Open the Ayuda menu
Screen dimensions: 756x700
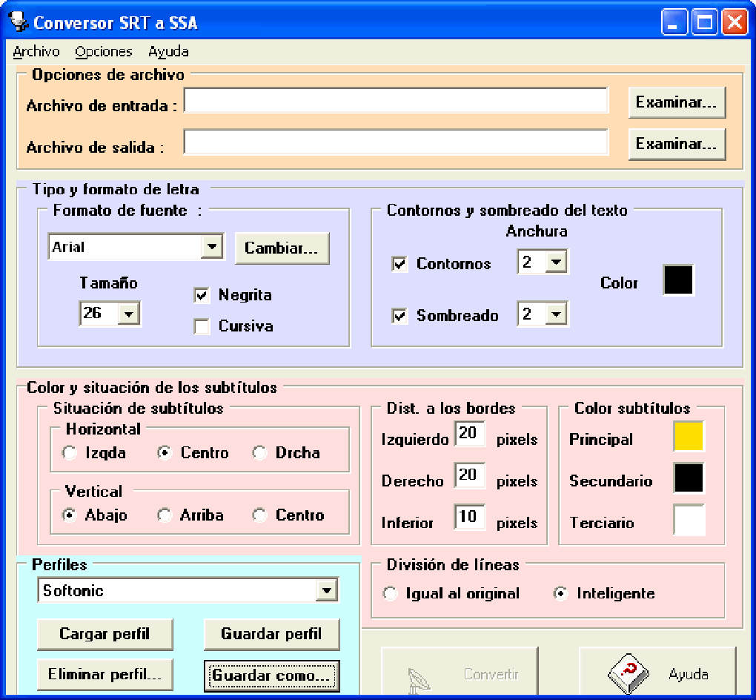(168, 51)
